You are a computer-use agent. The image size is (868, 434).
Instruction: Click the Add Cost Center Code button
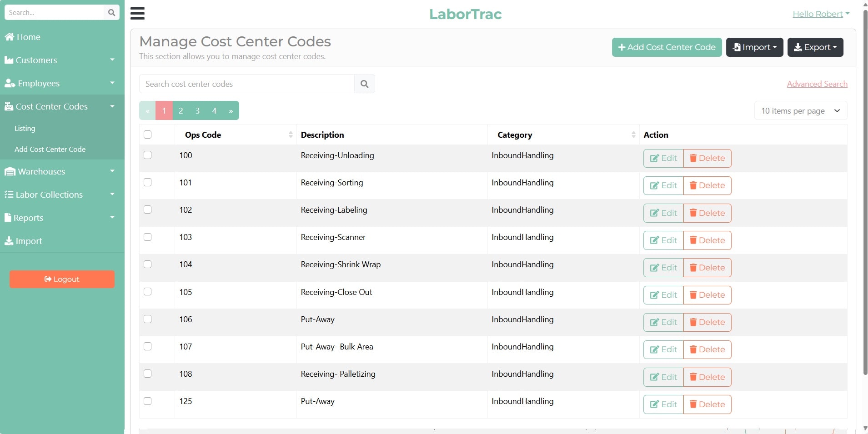click(667, 47)
